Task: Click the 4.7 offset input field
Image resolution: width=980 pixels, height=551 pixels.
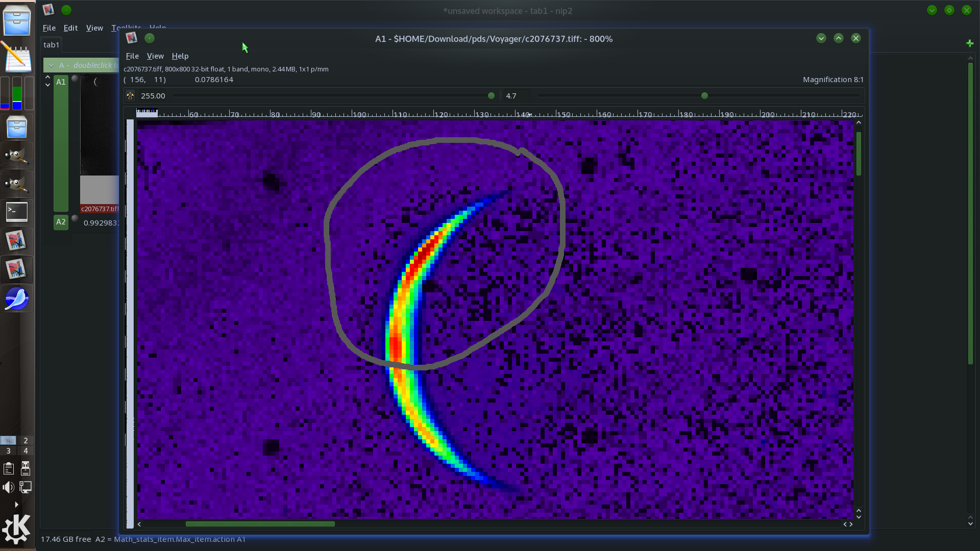Action: (x=517, y=96)
